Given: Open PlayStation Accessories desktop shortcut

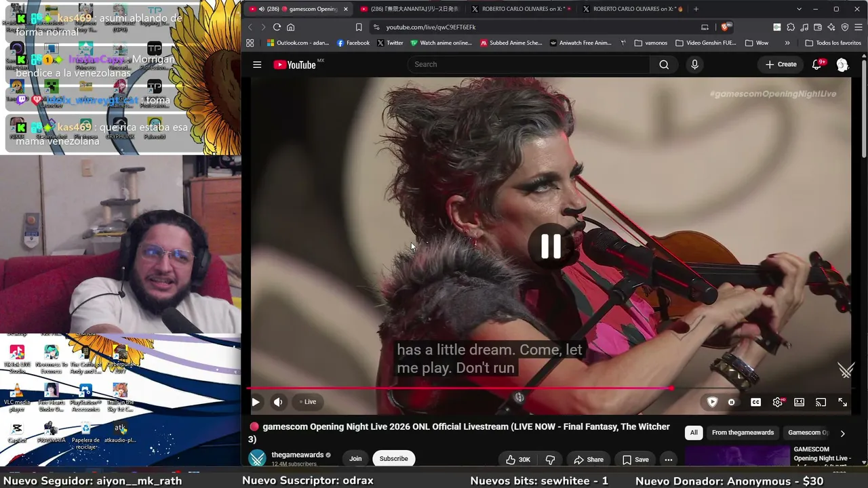Looking at the screenshot, I should pos(85,398).
